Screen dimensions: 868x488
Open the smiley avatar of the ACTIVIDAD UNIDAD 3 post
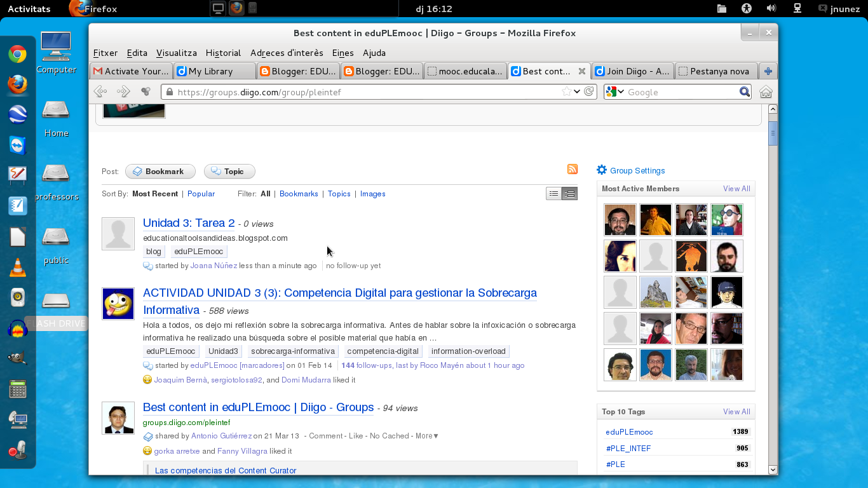[x=118, y=304]
